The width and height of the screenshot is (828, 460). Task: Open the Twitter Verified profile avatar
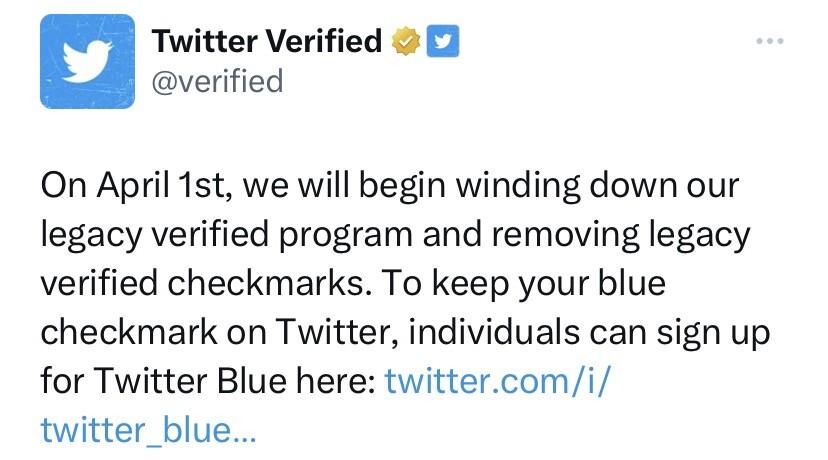coord(87,61)
